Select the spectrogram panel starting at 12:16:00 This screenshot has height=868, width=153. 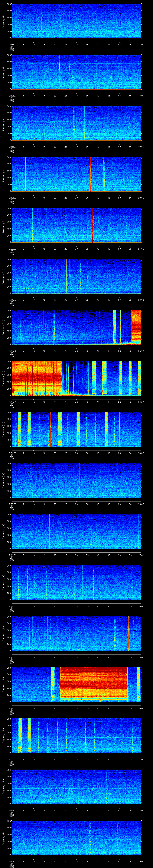pyautogui.click(x=76, y=21)
